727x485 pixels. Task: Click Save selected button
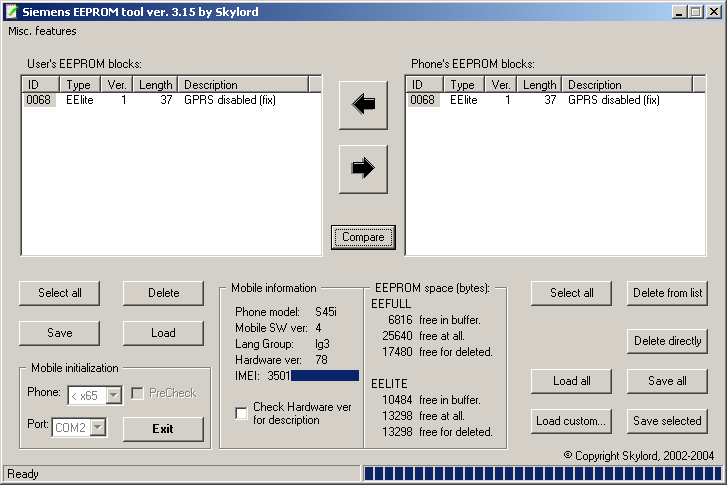click(667, 421)
